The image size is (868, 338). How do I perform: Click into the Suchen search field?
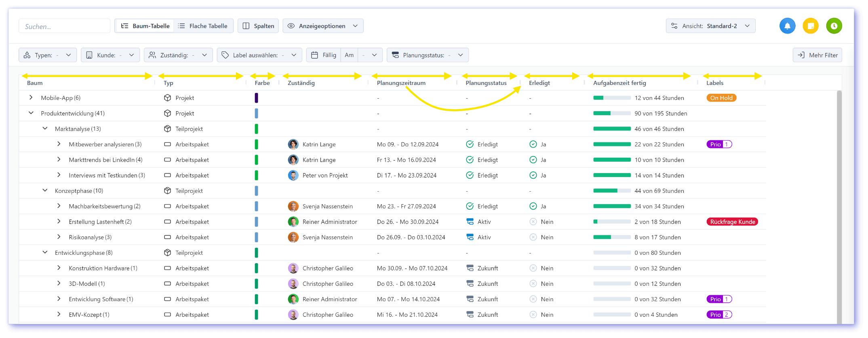point(65,27)
